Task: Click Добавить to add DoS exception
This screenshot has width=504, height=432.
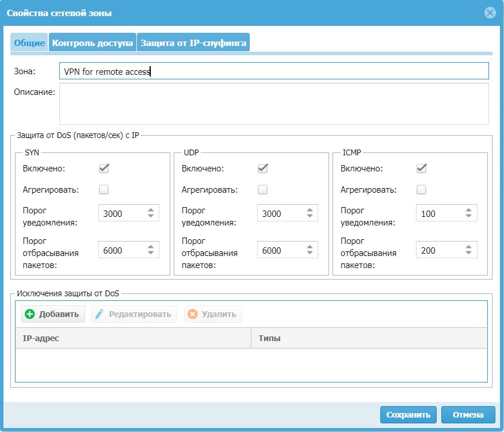Action: click(53, 314)
